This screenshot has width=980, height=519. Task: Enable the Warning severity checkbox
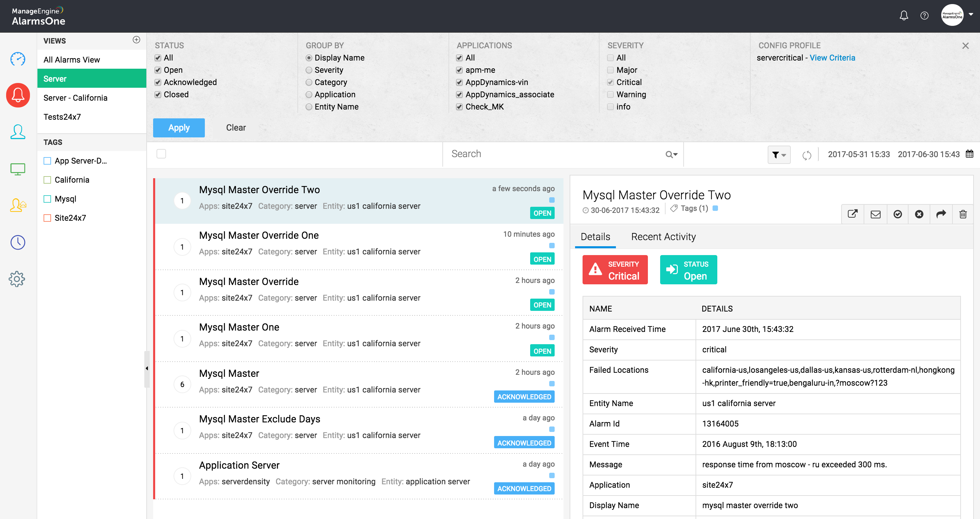[x=610, y=94]
